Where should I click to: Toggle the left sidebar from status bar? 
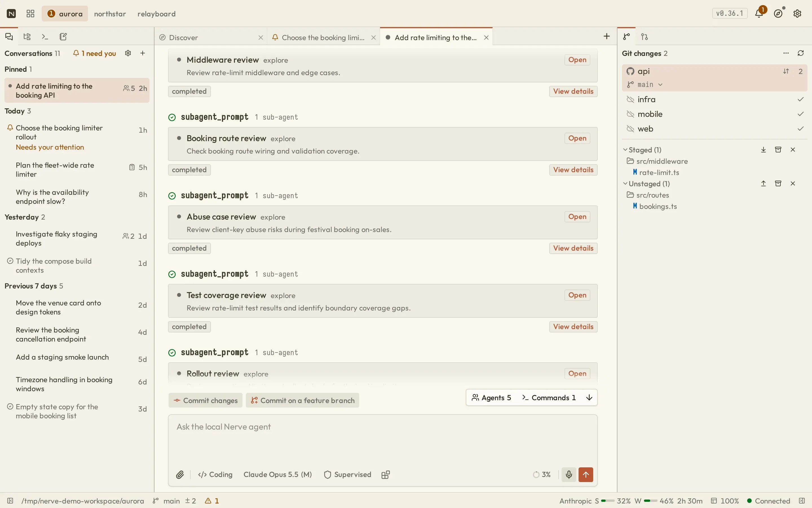point(10,501)
